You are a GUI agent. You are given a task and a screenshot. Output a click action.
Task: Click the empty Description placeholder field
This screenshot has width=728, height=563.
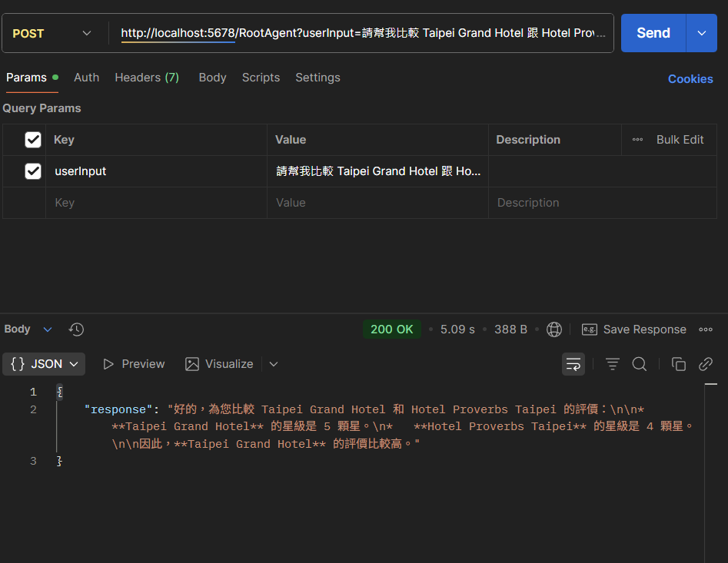tap(602, 203)
